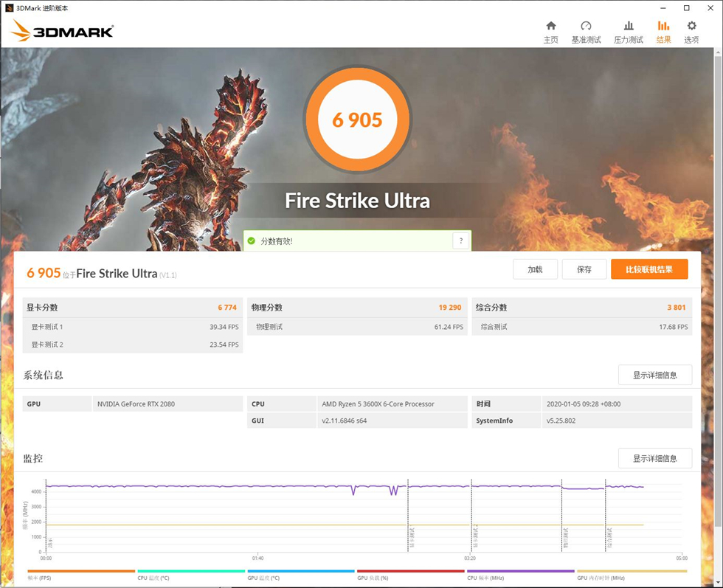Open score help via the question mark button
723x588 pixels.
[460, 241]
